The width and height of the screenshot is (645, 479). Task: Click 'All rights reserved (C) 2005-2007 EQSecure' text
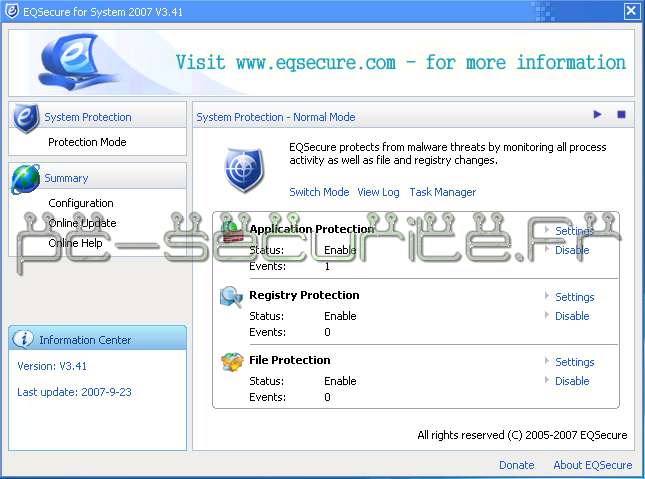click(522, 435)
